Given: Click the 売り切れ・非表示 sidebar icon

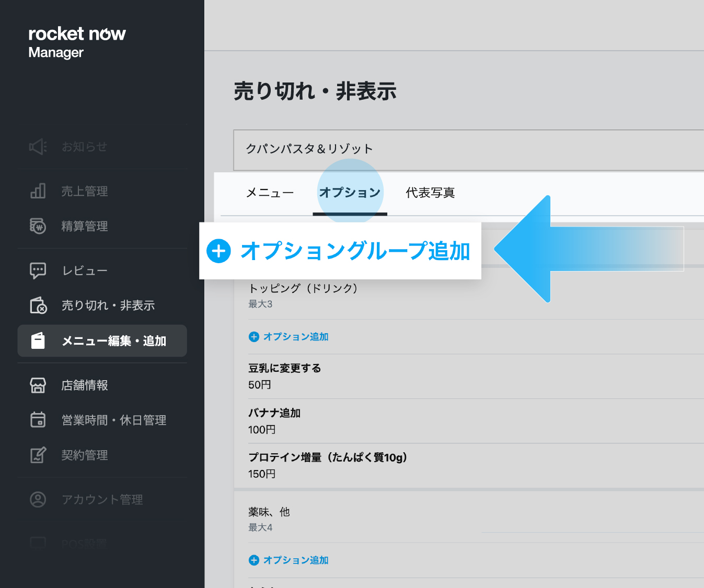Looking at the screenshot, I should coord(38,305).
